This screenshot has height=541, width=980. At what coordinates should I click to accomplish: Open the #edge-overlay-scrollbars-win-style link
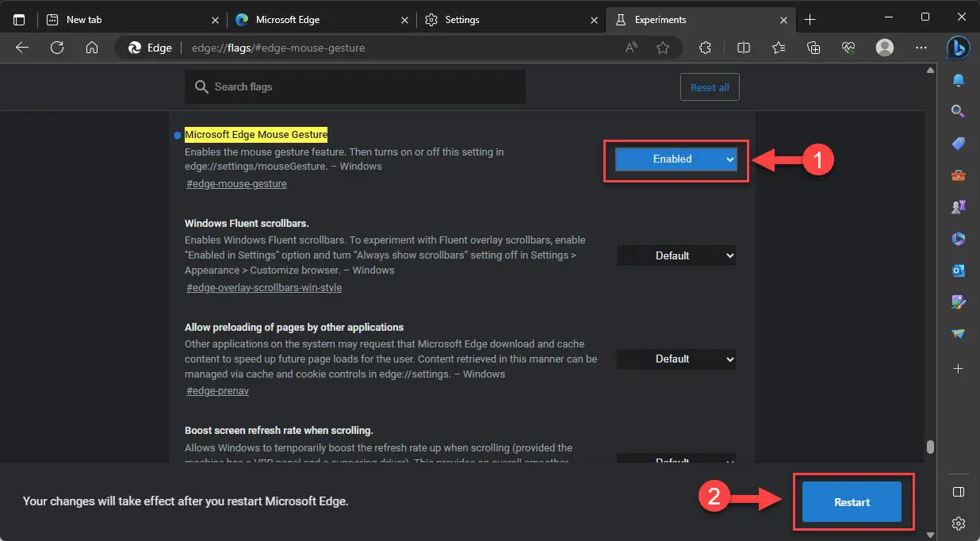[x=264, y=287]
